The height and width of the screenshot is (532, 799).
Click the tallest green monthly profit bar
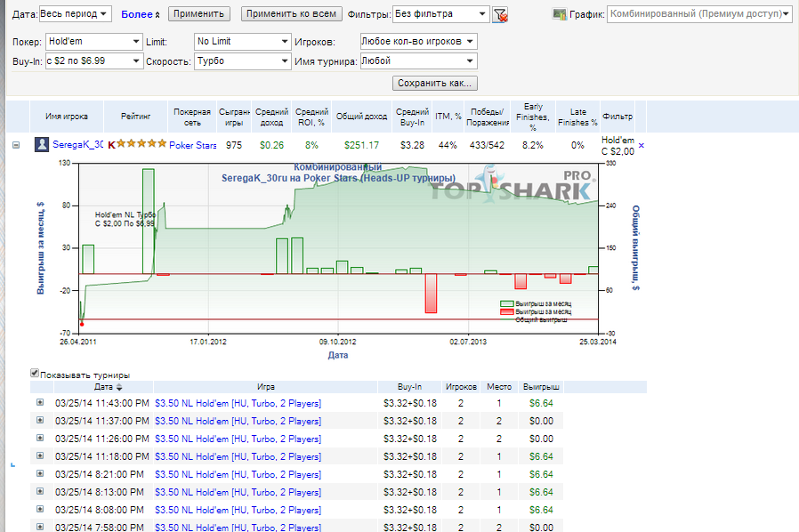pyautogui.click(x=149, y=222)
